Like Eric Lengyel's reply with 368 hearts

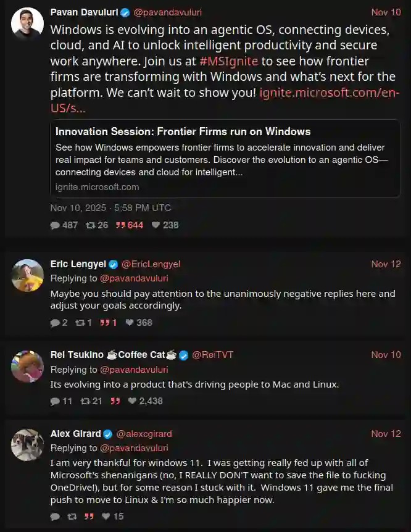pyautogui.click(x=130, y=322)
